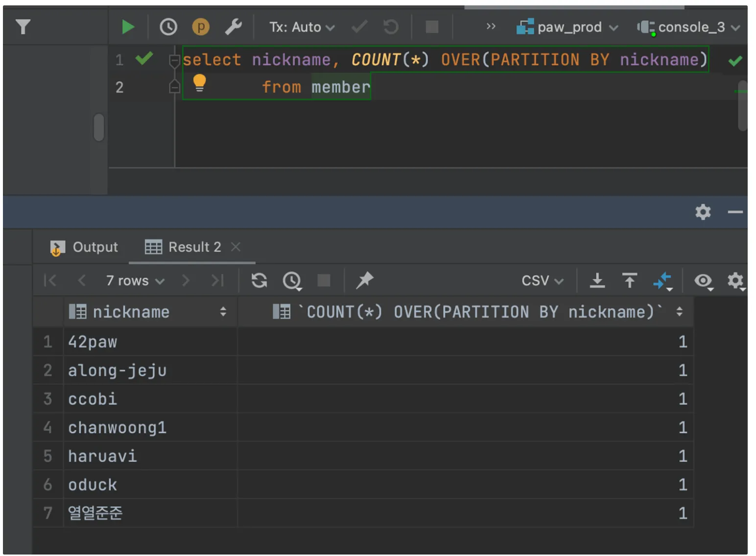The height and width of the screenshot is (556, 756).
Task: Click the filter funnel icon
Action: 23,27
